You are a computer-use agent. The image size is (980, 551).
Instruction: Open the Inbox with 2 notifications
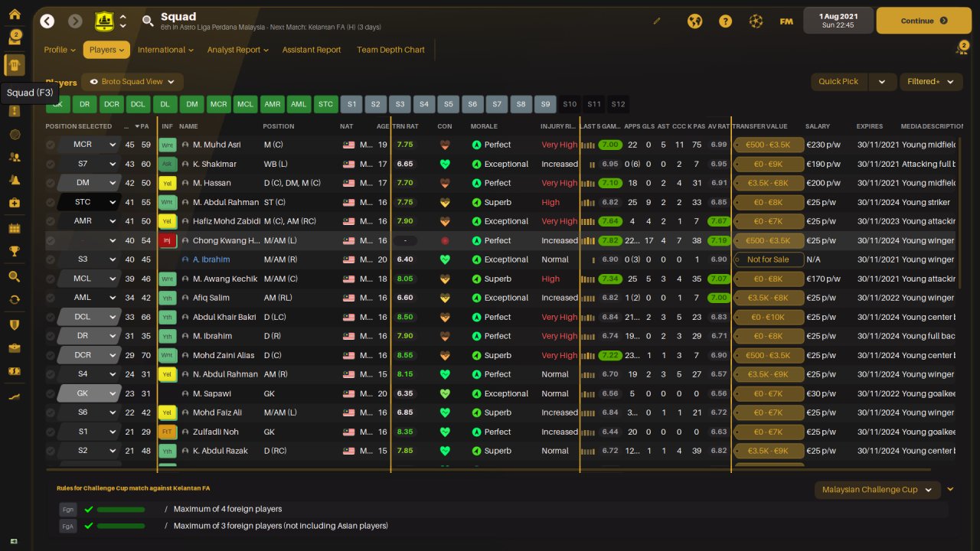coord(15,38)
